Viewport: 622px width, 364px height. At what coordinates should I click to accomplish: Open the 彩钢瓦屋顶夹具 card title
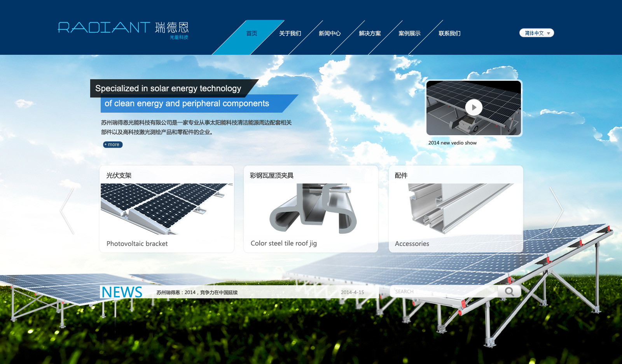(x=272, y=176)
